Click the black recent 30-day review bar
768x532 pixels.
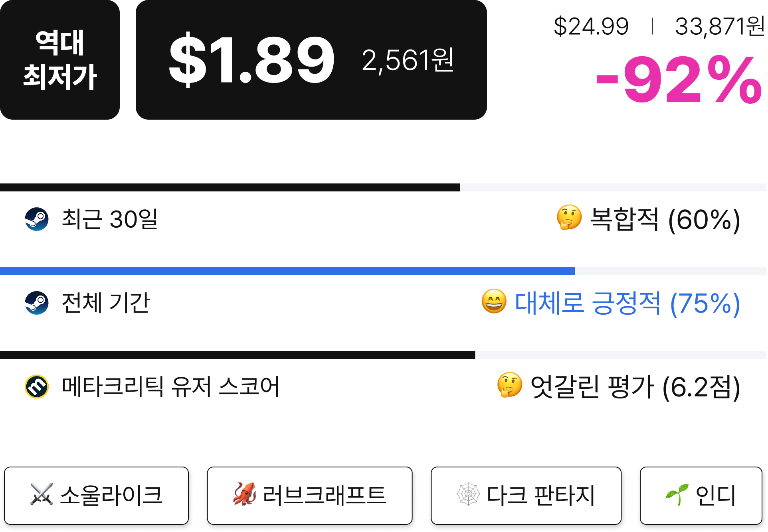click(230, 187)
